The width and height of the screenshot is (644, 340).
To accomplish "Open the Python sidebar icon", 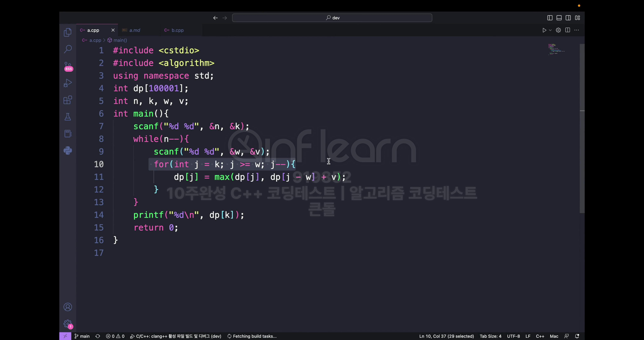I will [67, 150].
